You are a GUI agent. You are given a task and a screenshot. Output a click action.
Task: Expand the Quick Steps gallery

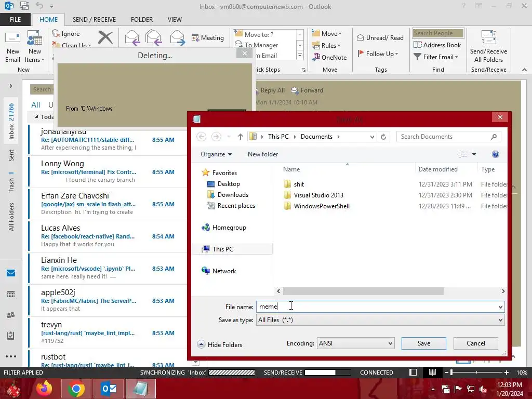(x=300, y=55)
